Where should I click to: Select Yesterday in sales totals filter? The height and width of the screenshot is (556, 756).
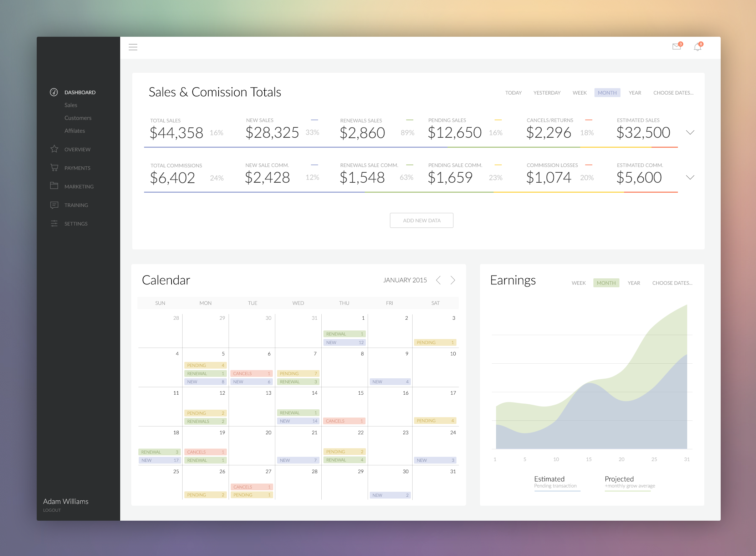(x=547, y=93)
